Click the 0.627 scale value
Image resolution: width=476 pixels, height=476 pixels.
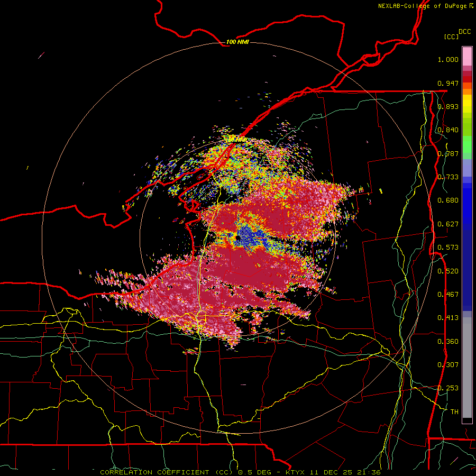(x=448, y=224)
